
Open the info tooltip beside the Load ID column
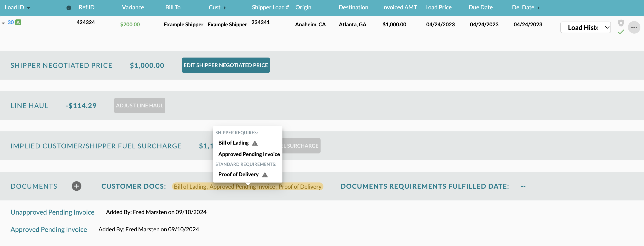[x=69, y=7]
